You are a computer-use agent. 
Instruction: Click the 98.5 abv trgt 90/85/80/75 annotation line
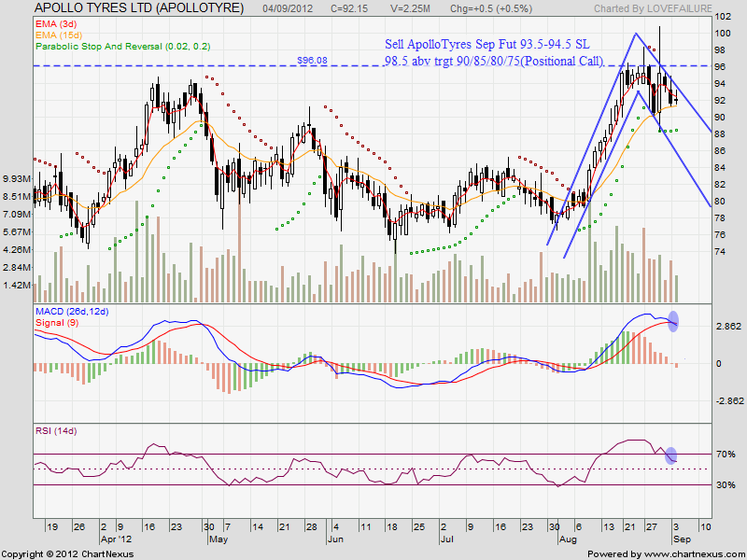coord(495,61)
